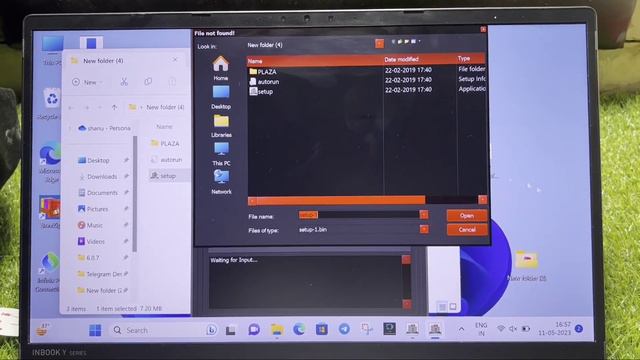The height and width of the screenshot is (360, 640).
Task: Select the 6.0.7 folder in Explorer sidebar
Action: [x=89, y=258]
